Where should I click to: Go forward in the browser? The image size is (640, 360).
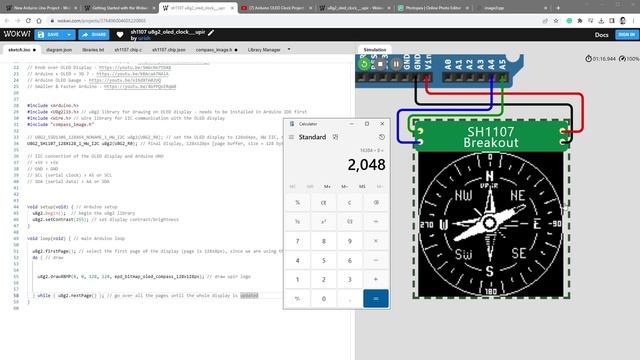click(18, 20)
